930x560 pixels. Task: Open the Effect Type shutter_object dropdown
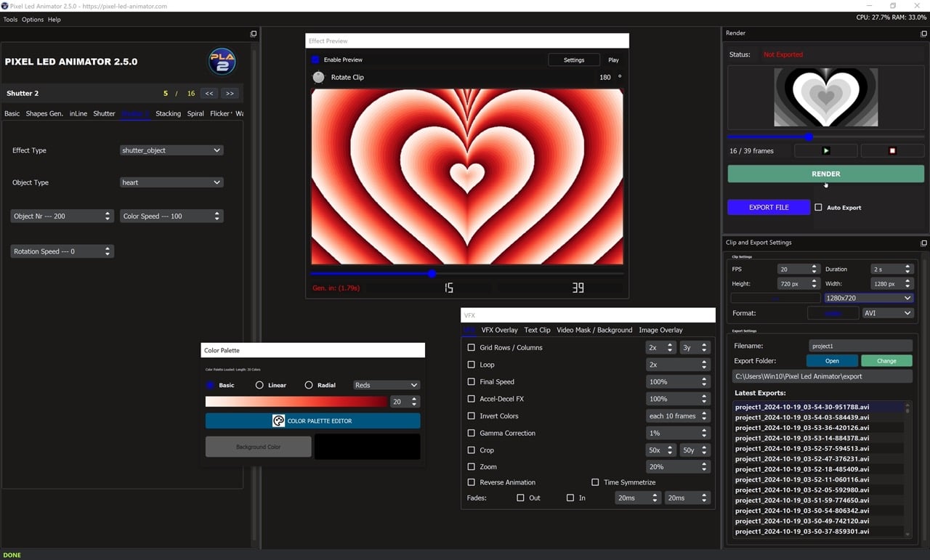[171, 150]
